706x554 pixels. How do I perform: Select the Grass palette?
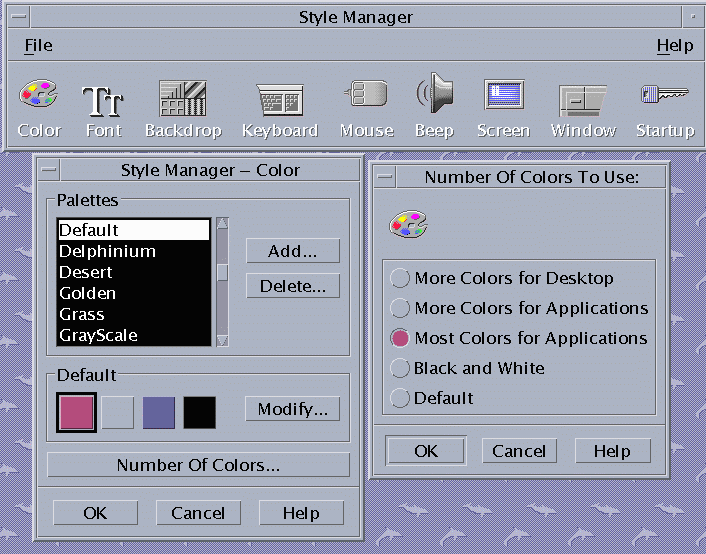134,314
